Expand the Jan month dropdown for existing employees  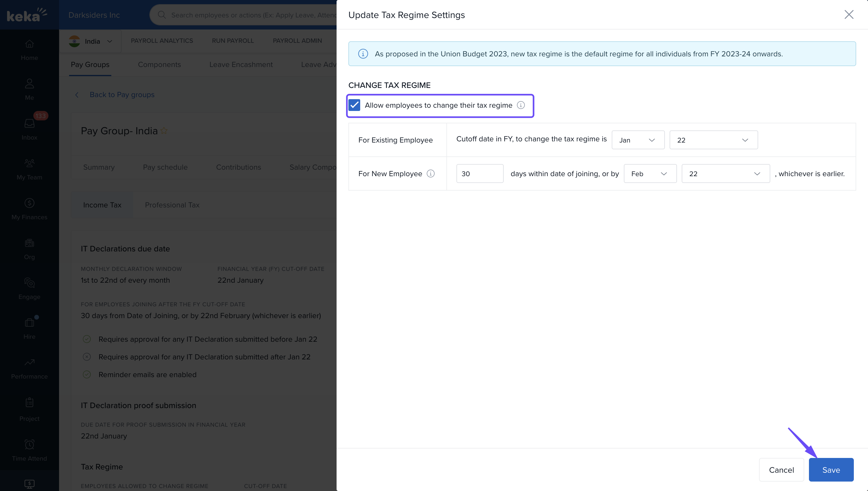pyautogui.click(x=638, y=140)
